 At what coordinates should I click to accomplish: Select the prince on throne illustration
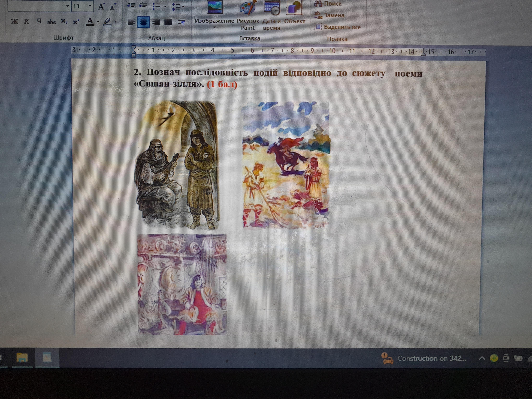[x=182, y=284]
